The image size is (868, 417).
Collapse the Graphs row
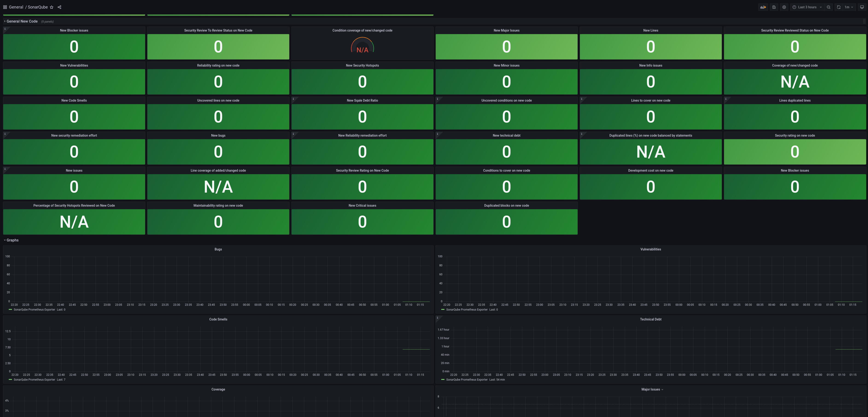pos(12,240)
